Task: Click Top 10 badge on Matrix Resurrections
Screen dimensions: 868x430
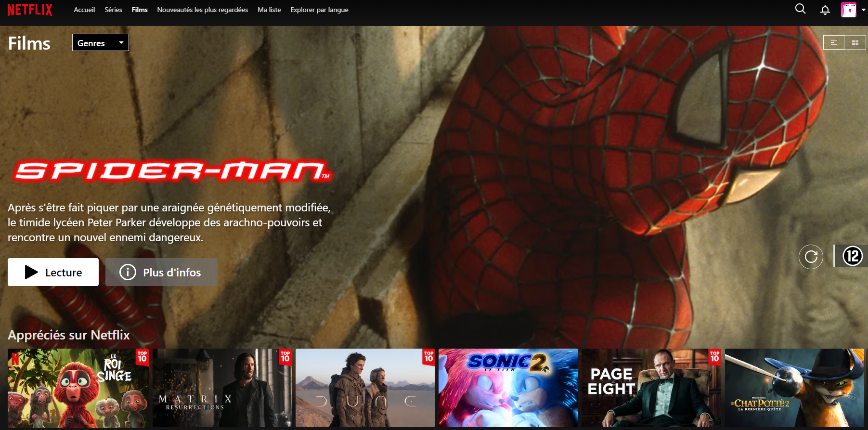Action: (x=285, y=357)
